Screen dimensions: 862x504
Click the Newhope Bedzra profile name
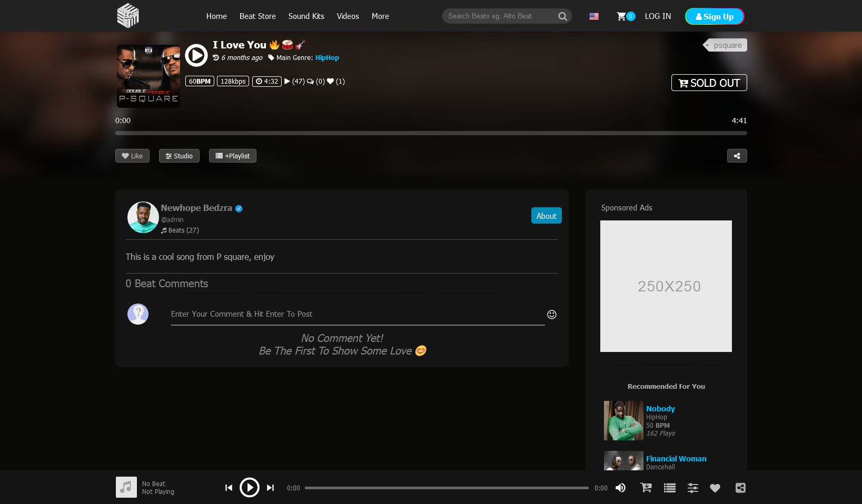click(x=196, y=208)
